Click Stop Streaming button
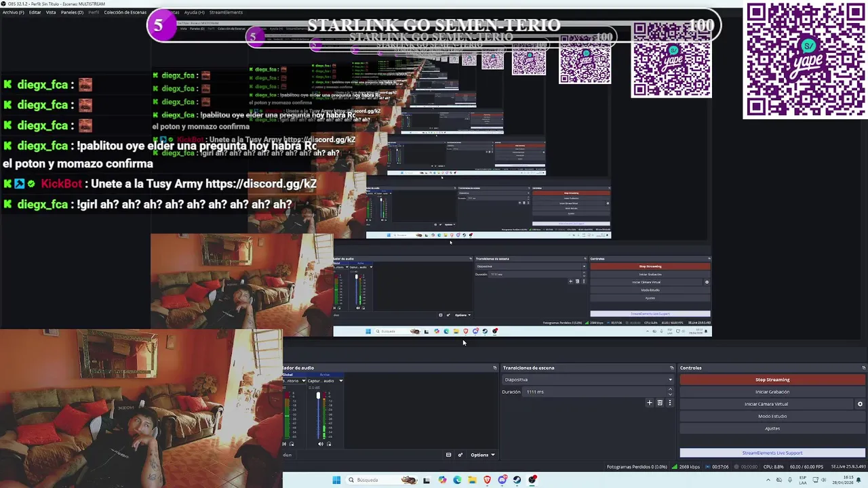 click(772, 380)
